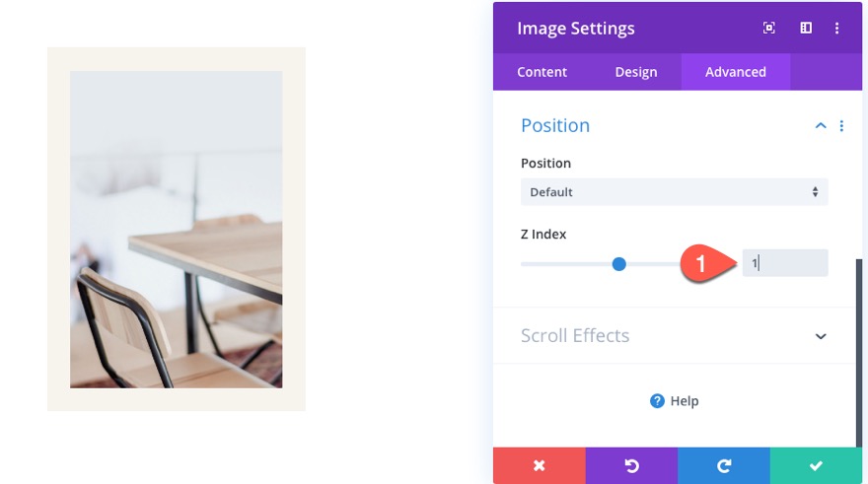The height and width of the screenshot is (484, 868).
Task: Click the Help text link
Action: 685,401
